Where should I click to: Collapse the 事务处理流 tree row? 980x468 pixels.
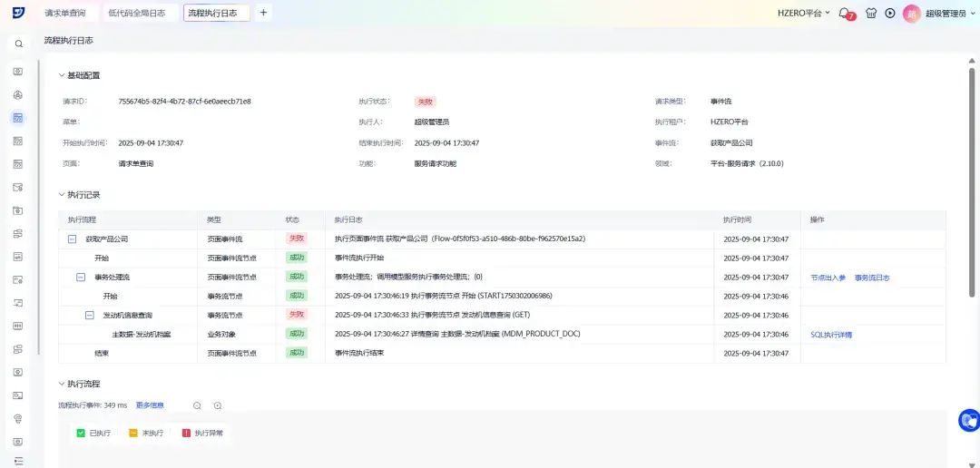click(x=81, y=277)
